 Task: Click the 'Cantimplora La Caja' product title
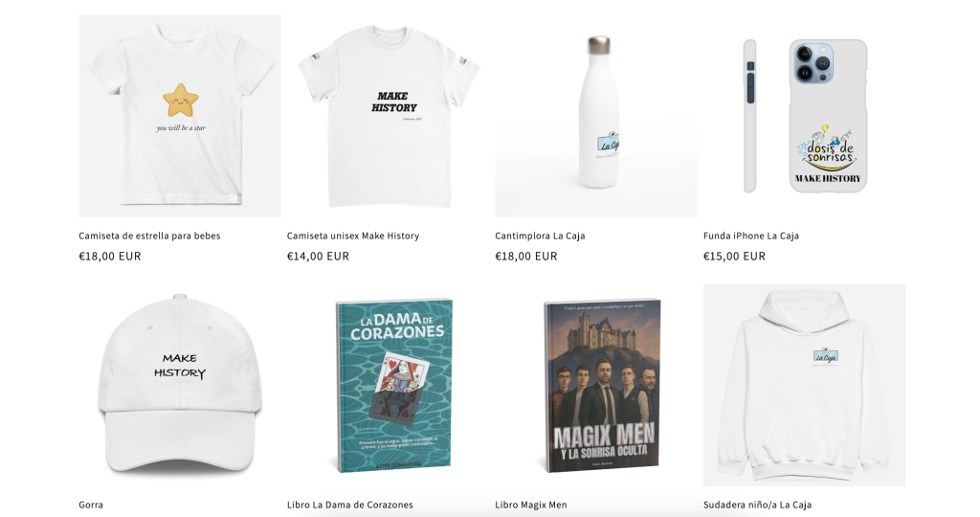click(540, 236)
